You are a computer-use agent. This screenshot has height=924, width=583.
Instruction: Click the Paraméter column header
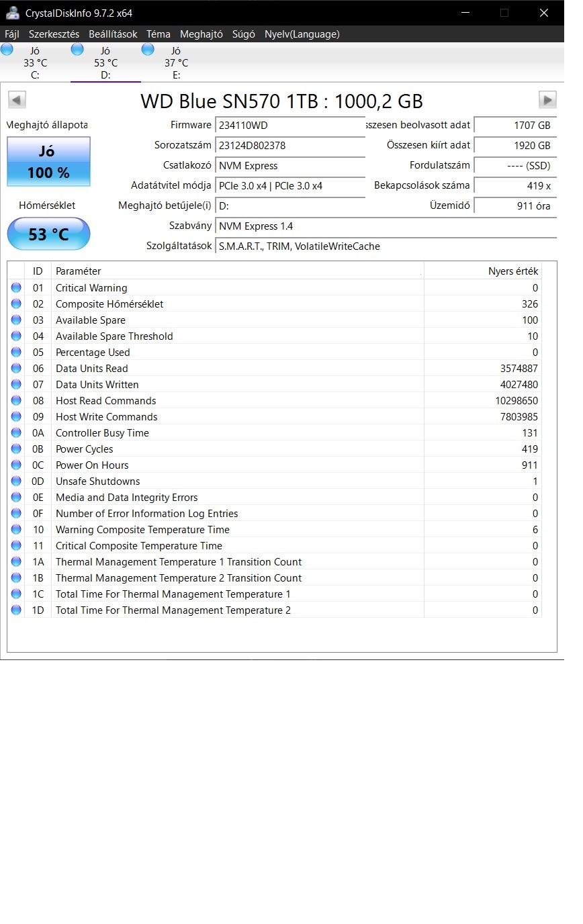[x=237, y=271]
